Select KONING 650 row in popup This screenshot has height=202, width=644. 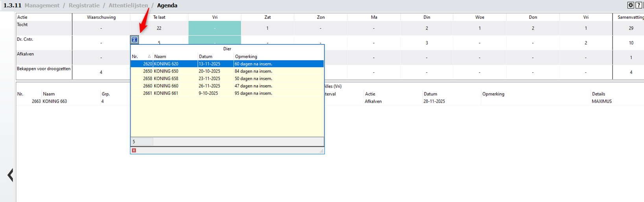click(166, 71)
